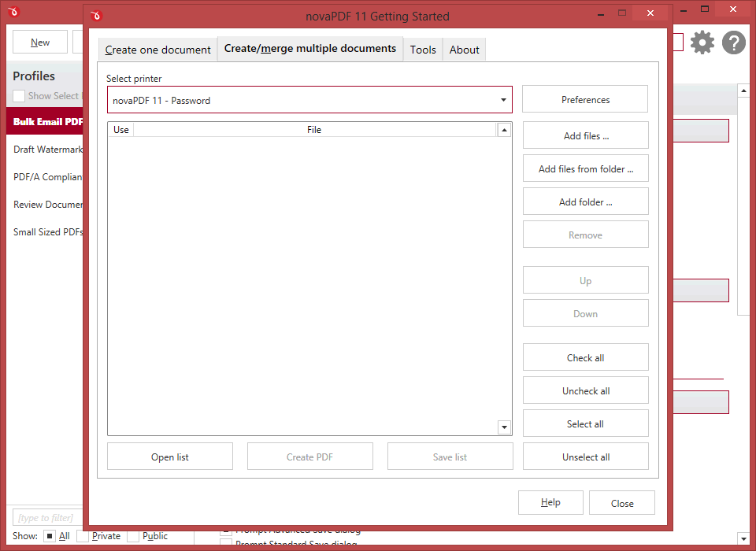756x551 pixels.
Task: Click the Help button in dialog
Action: click(550, 502)
